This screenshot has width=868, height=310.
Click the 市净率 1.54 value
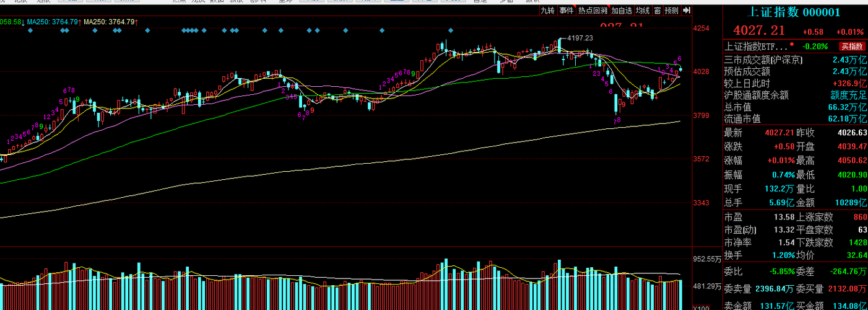point(788,243)
